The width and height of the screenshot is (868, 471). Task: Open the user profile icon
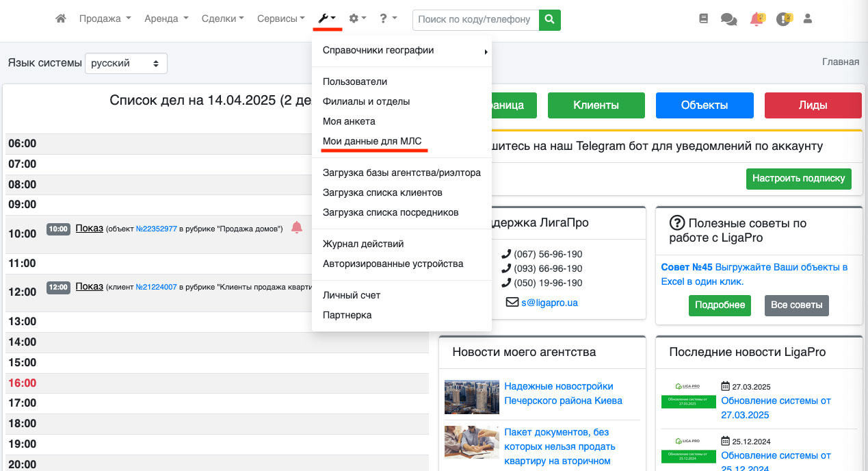808,19
